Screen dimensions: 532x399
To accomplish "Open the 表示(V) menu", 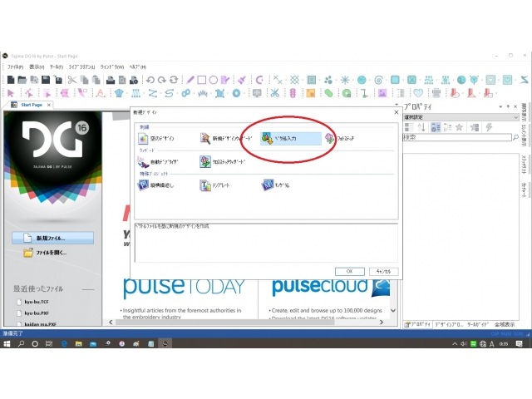I will click(37, 66).
